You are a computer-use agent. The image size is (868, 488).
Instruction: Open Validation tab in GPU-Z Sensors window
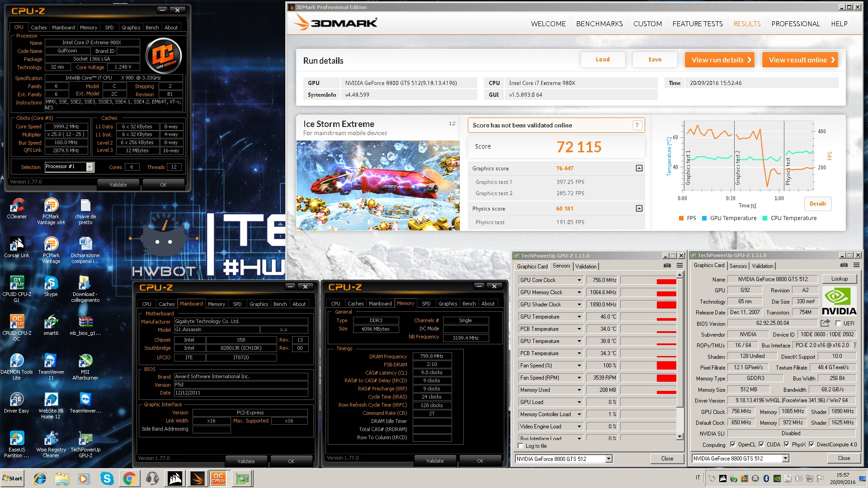click(x=586, y=267)
